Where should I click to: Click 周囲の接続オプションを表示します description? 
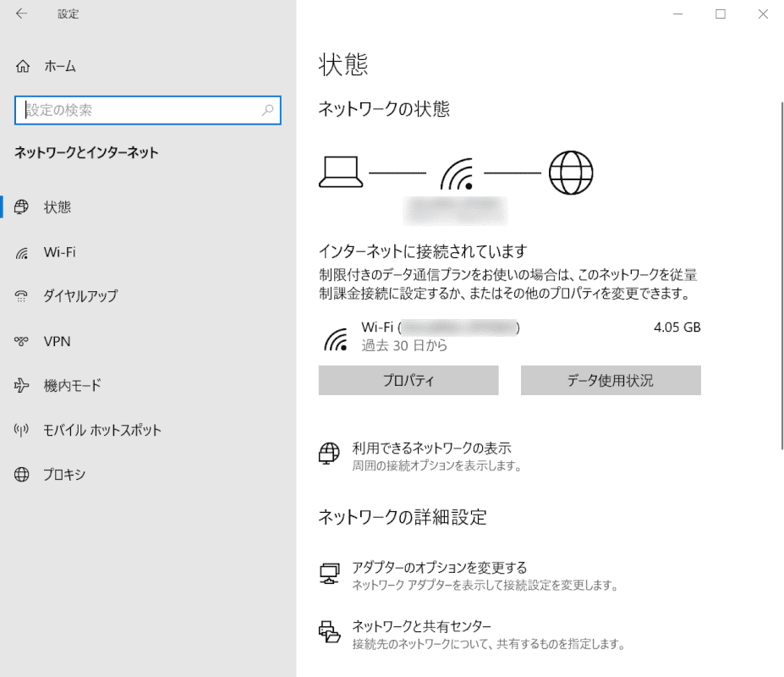click(x=437, y=465)
